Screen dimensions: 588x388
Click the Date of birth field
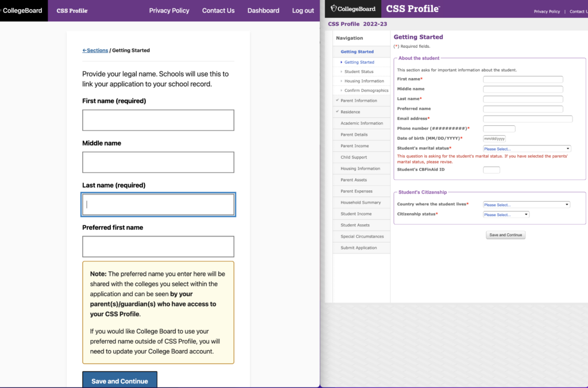point(494,139)
